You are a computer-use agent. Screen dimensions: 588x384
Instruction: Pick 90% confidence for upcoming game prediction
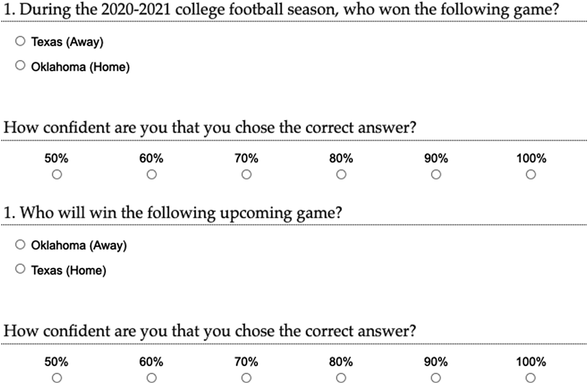436,378
